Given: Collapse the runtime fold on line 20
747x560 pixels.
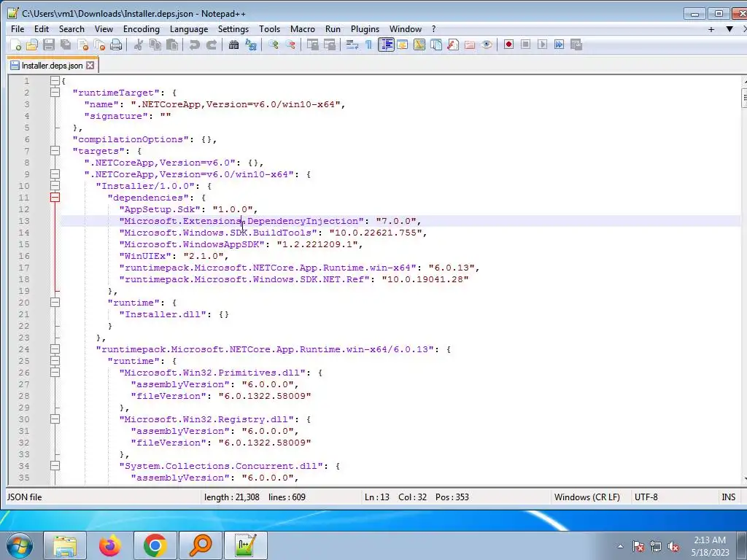Looking at the screenshot, I should point(55,303).
